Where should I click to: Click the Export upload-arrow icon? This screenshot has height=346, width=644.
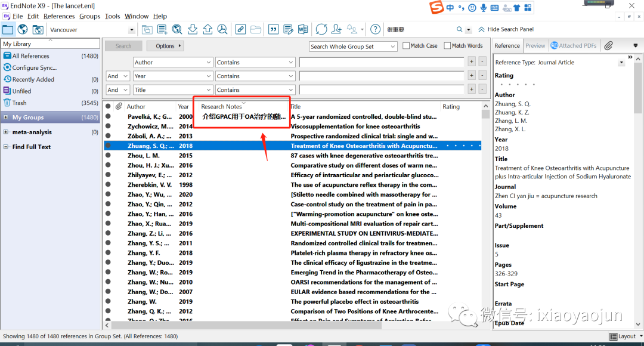click(x=208, y=30)
